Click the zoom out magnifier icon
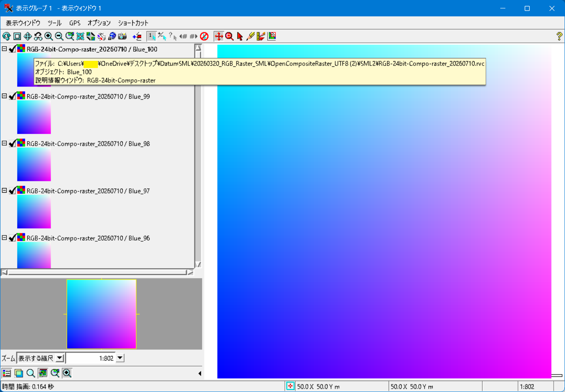 (59, 37)
